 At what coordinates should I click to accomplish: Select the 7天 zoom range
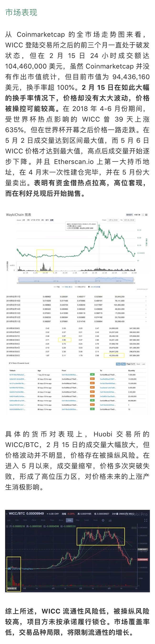pyautogui.click(x=28, y=220)
